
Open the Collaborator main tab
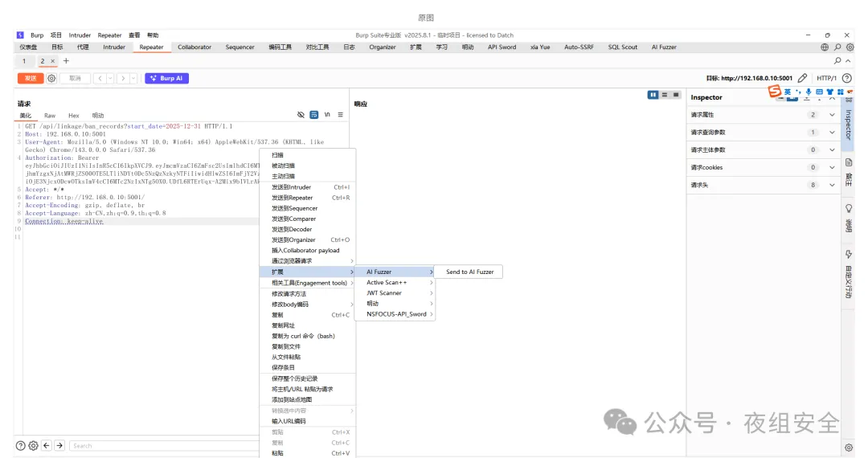[194, 47]
